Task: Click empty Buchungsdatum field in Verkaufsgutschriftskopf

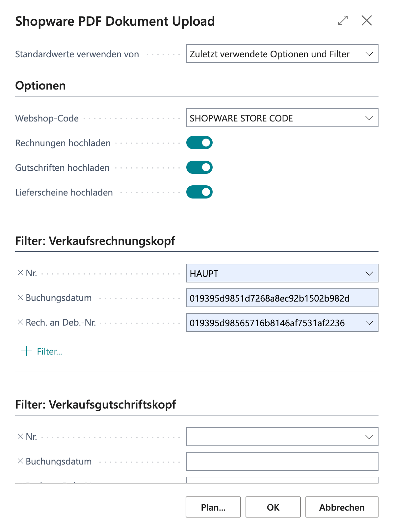Action: click(x=282, y=461)
